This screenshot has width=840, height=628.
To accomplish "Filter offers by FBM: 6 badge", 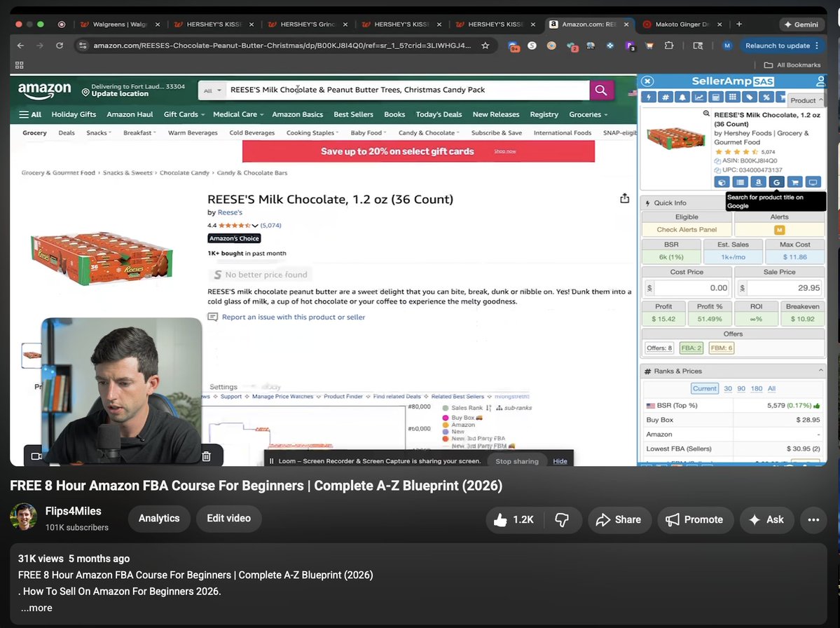I will tap(720, 348).
